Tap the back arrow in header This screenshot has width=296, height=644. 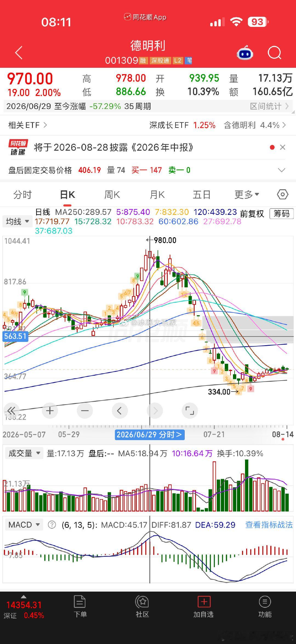coord(19,53)
